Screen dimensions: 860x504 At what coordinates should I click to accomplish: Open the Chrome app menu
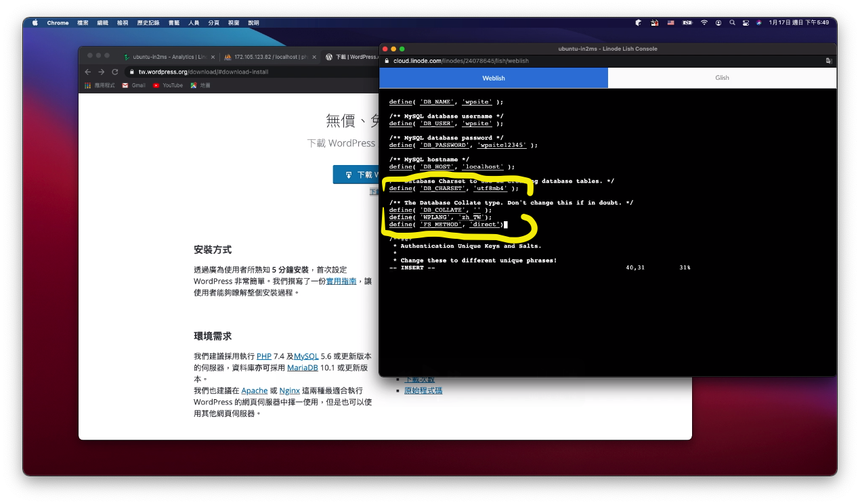(x=58, y=22)
